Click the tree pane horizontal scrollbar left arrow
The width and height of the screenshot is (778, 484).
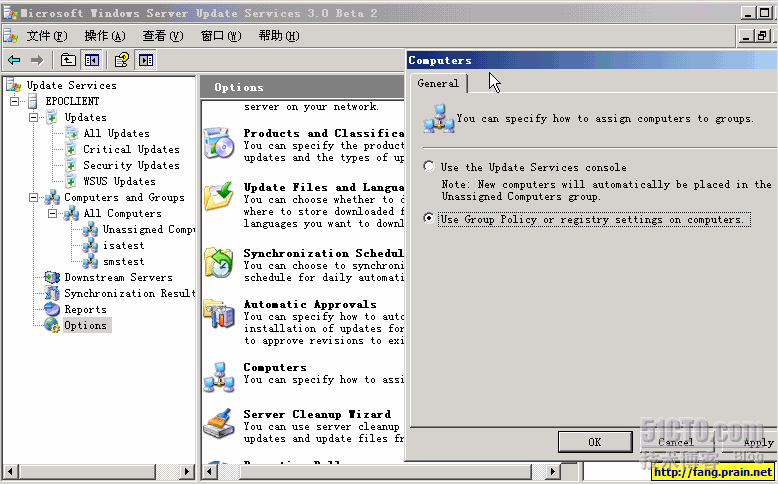(11, 471)
